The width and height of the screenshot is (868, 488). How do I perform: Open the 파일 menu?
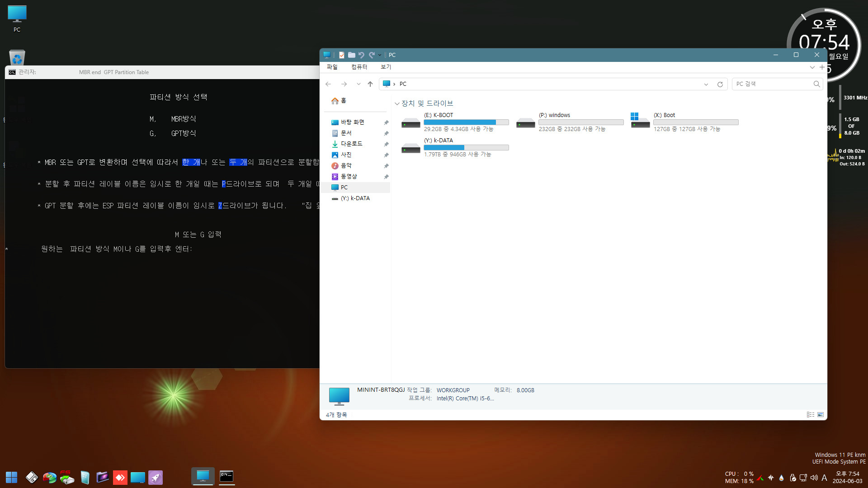click(x=332, y=67)
